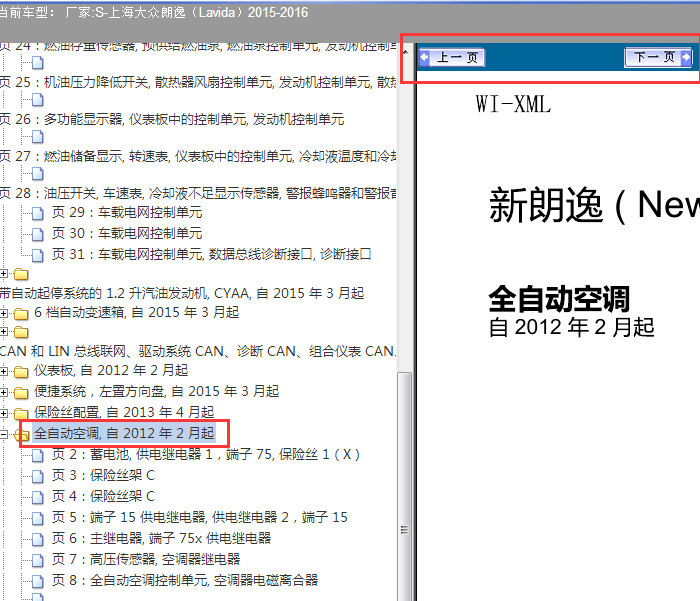Click folder icon of 保险丝配置 item
This screenshot has width=700, height=601.
(x=21, y=413)
